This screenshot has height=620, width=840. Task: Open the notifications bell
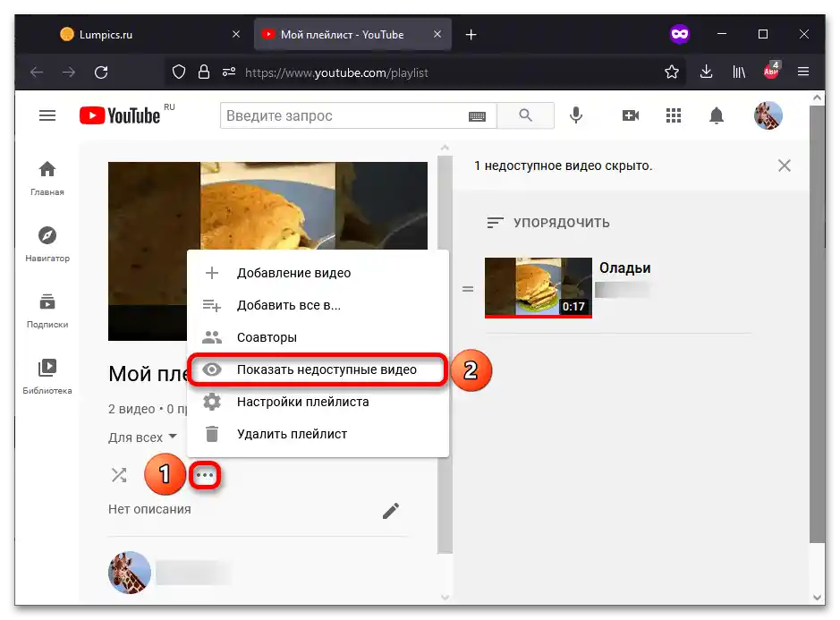click(x=717, y=115)
